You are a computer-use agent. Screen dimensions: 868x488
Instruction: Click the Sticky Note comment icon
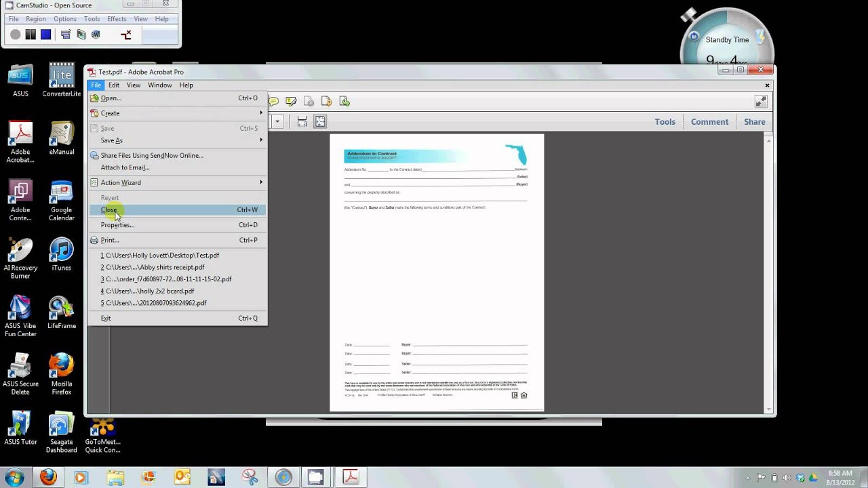[x=273, y=102]
